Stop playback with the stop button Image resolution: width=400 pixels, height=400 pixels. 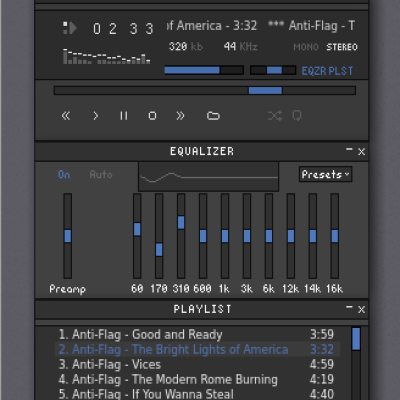152,116
